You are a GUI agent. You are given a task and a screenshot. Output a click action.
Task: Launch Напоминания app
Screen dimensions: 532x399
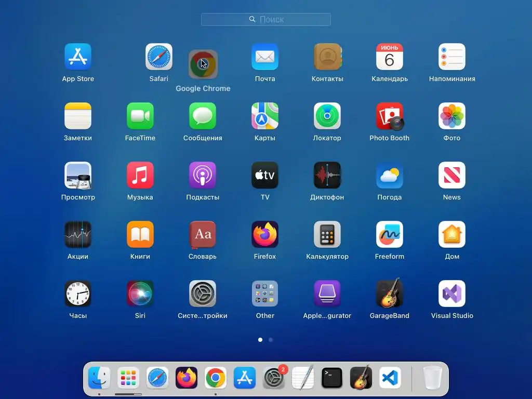pyautogui.click(x=452, y=57)
